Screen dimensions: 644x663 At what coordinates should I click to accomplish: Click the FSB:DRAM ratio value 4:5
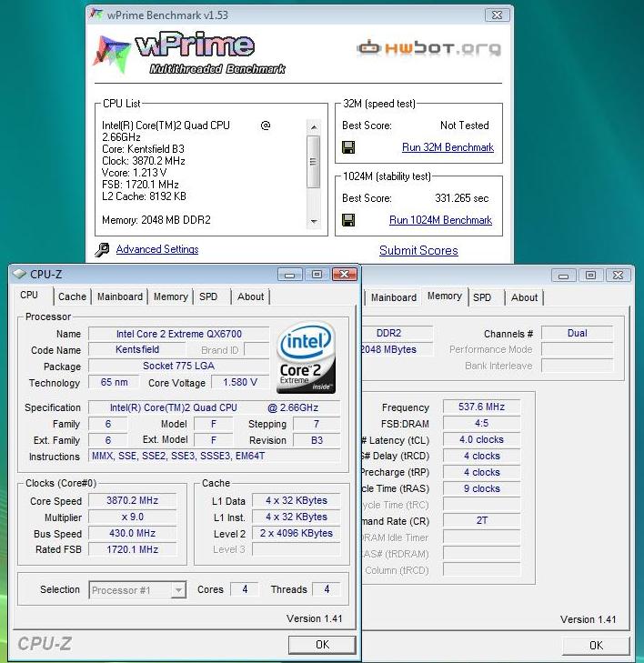coord(481,423)
